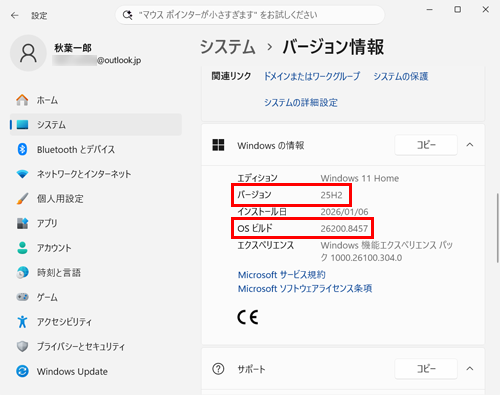
Task: Close the Settings window
Action: pos(486,10)
